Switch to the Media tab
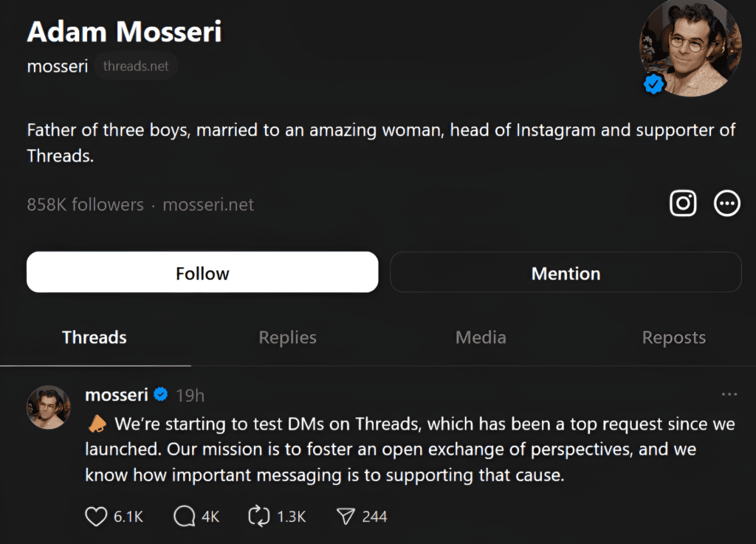The height and width of the screenshot is (544, 756). (x=481, y=337)
